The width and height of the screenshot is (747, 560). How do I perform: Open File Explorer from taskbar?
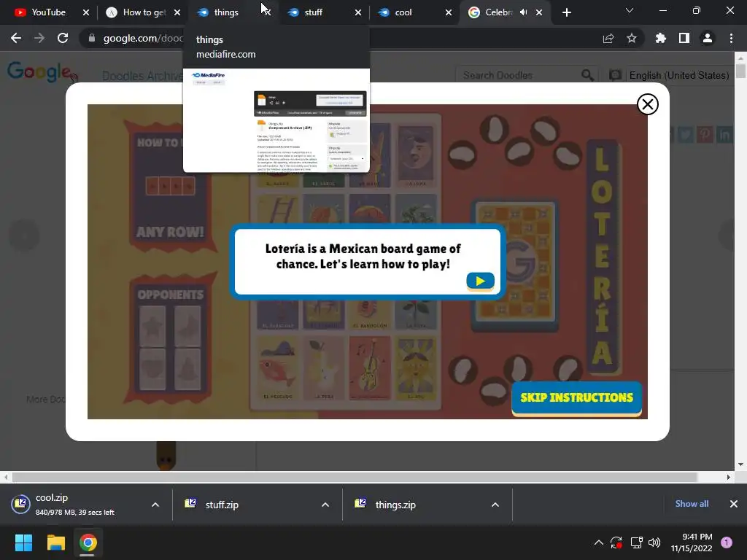point(55,542)
